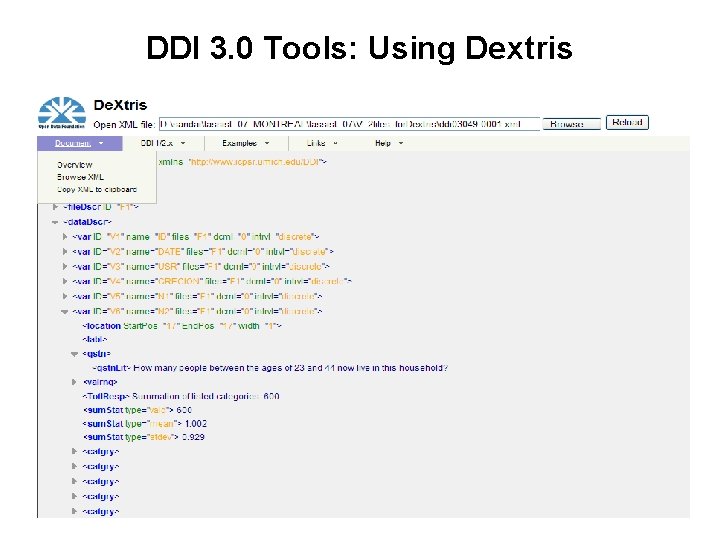
Task: Open the Document menu
Action: coord(79,143)
